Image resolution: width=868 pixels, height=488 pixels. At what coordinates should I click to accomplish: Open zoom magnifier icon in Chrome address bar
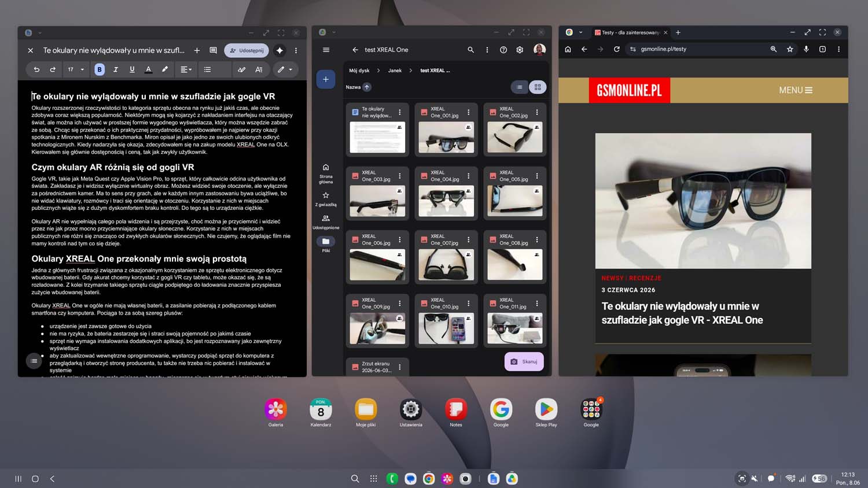pos(773,49)
